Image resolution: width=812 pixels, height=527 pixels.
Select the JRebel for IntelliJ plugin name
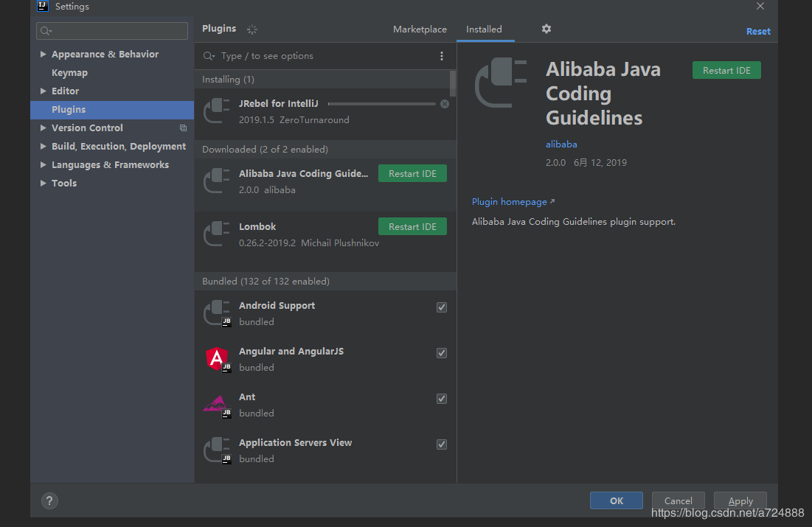point(279,103)
